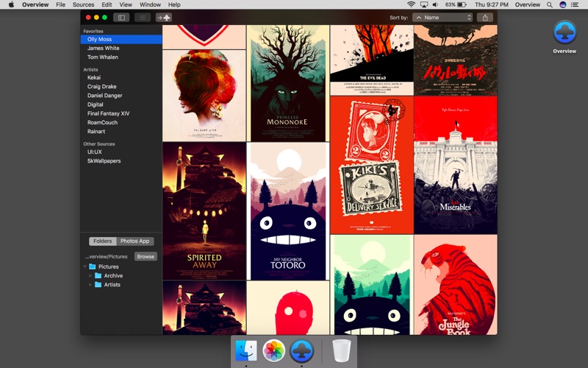
Task: Show battery status in menu bar
Action: (x=456, y=4)
